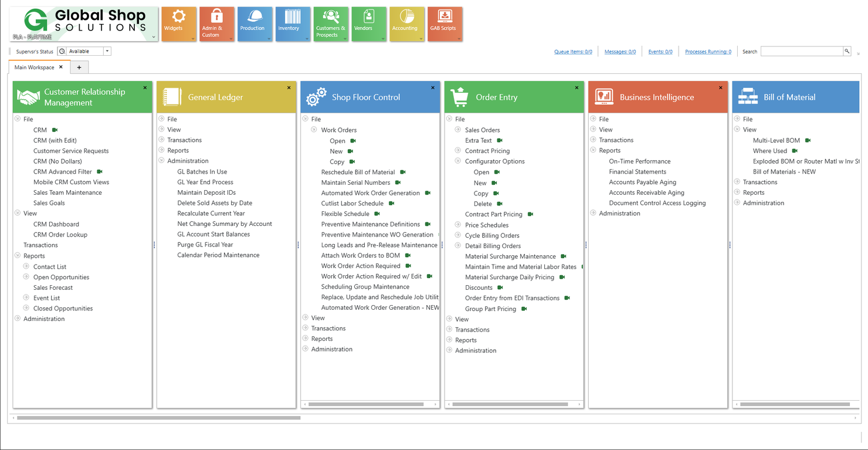This screenshot has width=868, height=450.
Task: Open the Accounting module tile
Action: (407, 24)
